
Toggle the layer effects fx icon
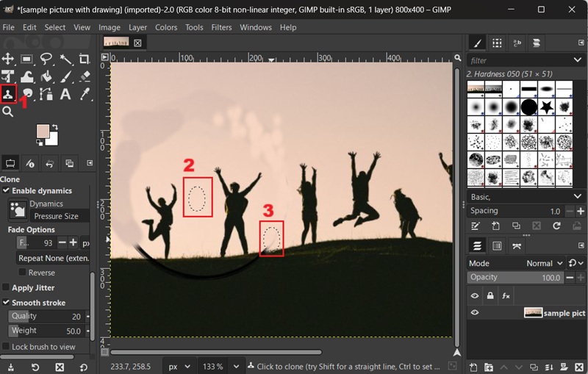[506, 295]
